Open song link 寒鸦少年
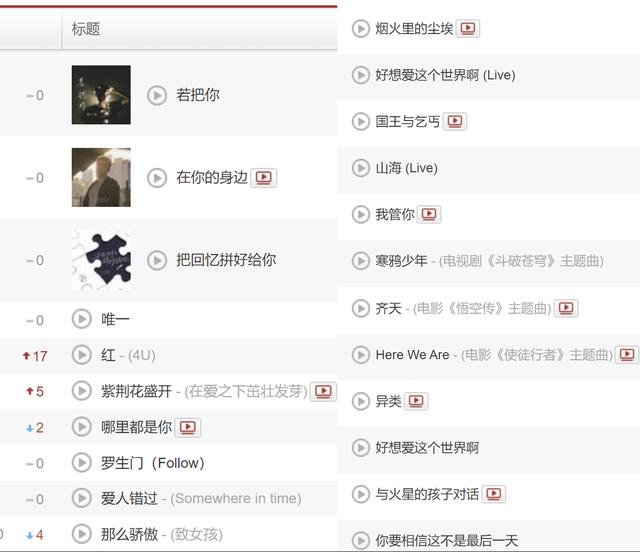Image resolution: width=640 pixels, height=552 pixels. coord(401,261)
